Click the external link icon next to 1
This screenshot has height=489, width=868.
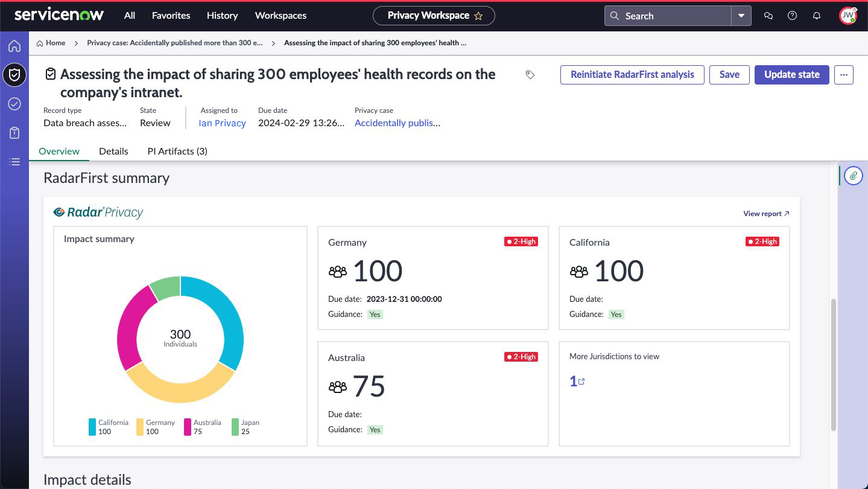(581, 382)
